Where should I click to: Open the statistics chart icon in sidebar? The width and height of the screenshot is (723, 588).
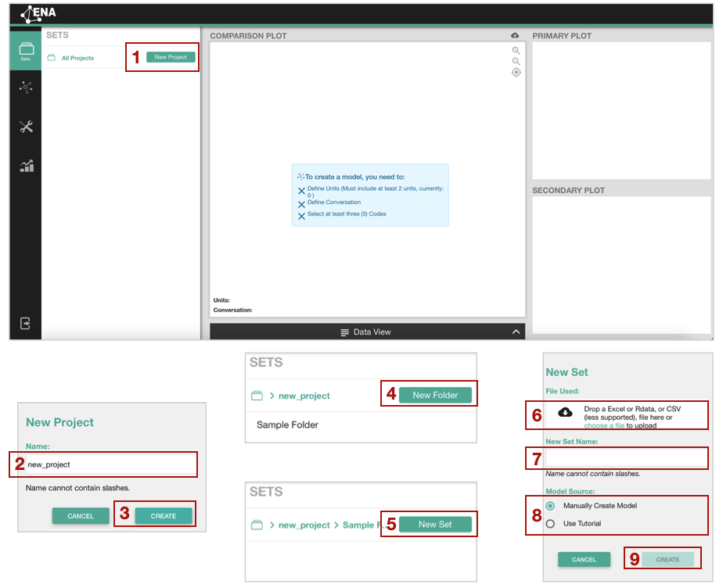click(26, 166)
